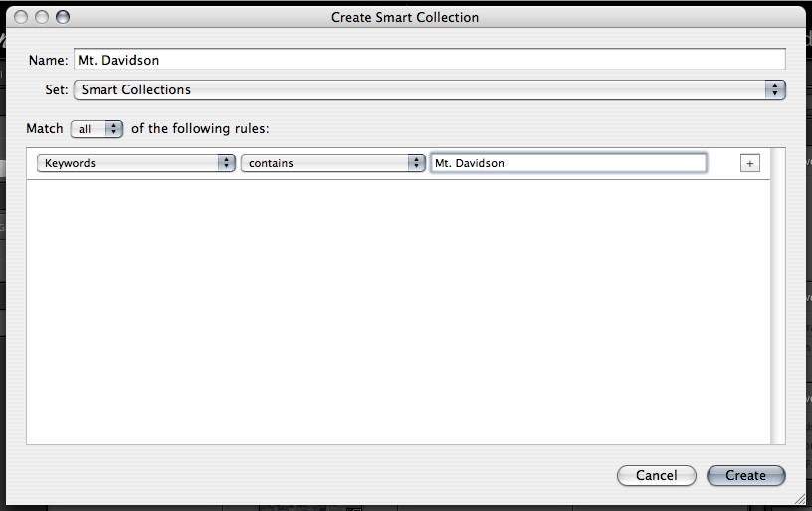Viewport: 812px width, 511px height.
Task: Open the Set dropdown showing Smart Collections
Action: pos(429,90)
